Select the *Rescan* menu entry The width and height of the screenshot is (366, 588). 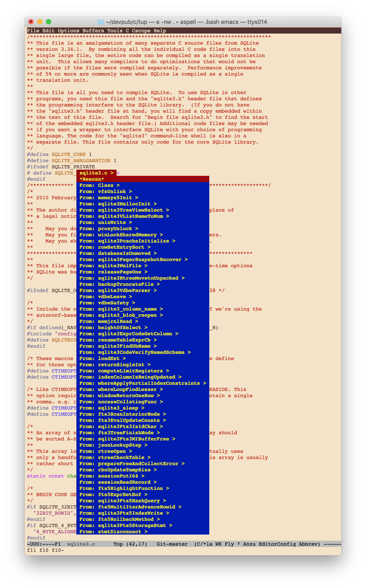click(x=143, y=179)
